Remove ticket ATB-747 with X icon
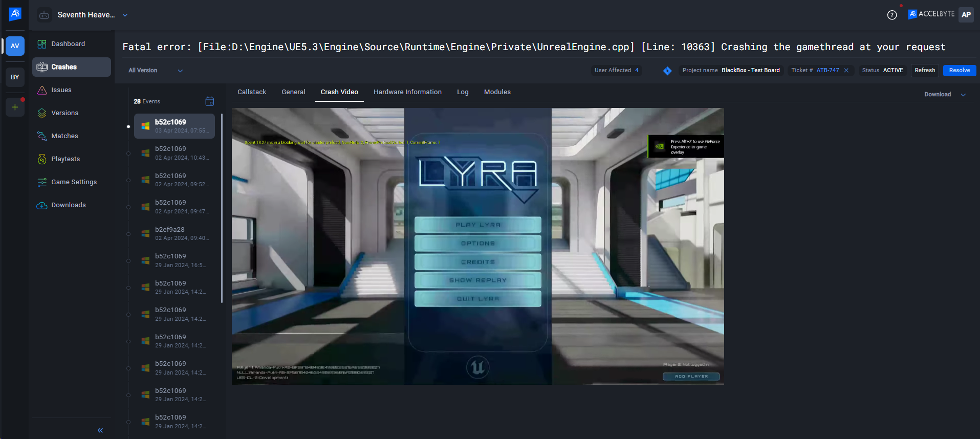This screenshot has height=439, width=980. click(x=846, y=71)
